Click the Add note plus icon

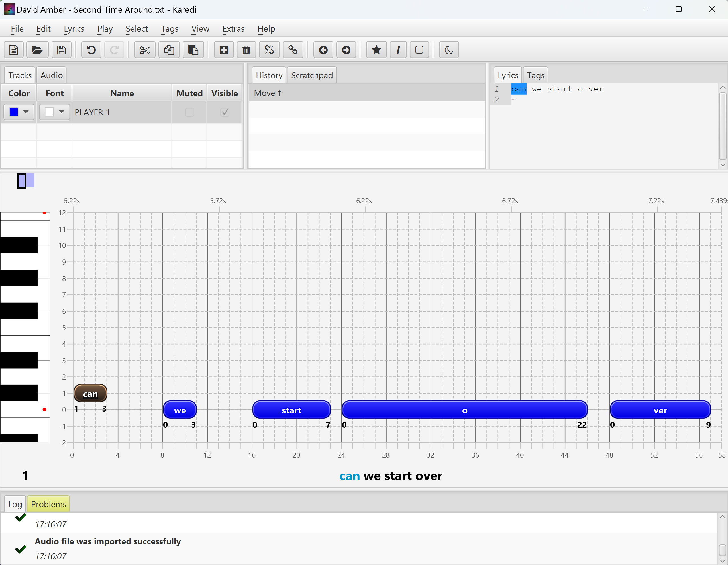click(x=224, y=50)
